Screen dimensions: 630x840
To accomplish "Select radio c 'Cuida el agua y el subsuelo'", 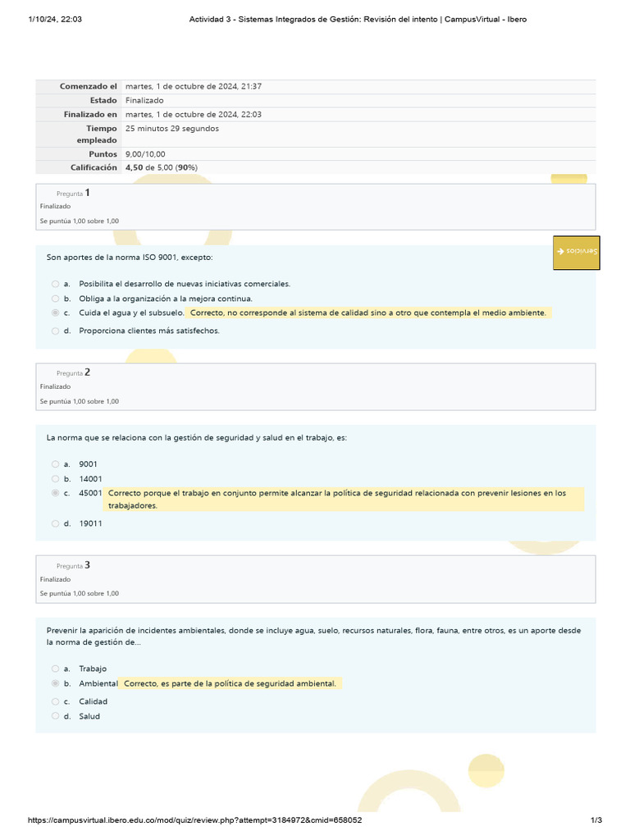I will 55,313.
